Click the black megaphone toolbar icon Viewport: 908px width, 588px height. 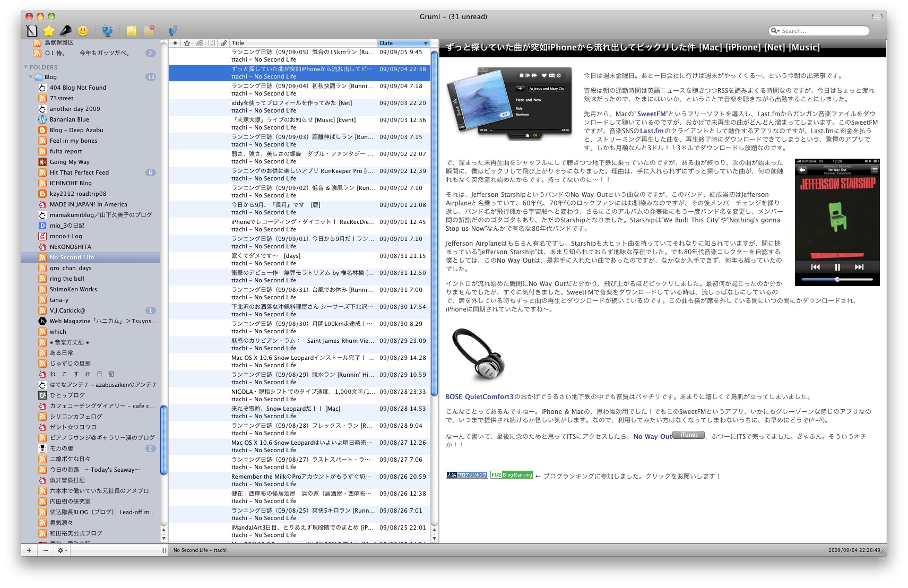65,31
